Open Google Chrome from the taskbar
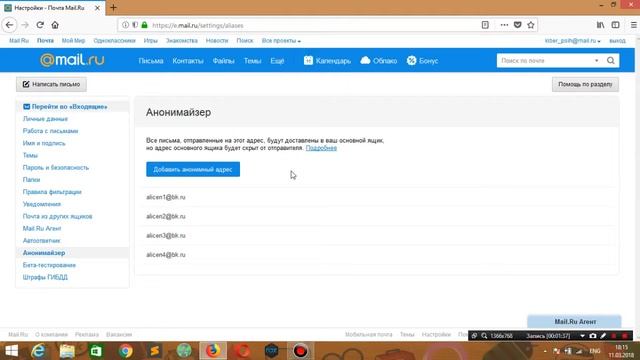This screenshot has width=640, height=360. coord(126,351)
